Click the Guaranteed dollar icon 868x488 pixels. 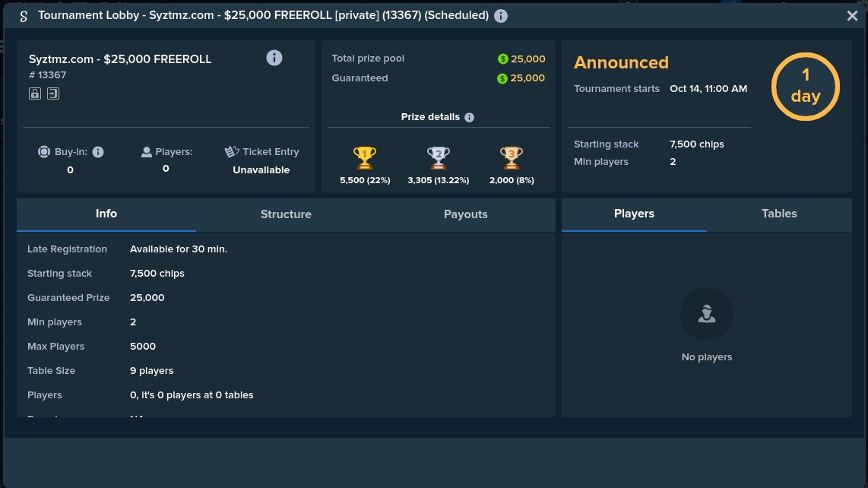point(502,78)
